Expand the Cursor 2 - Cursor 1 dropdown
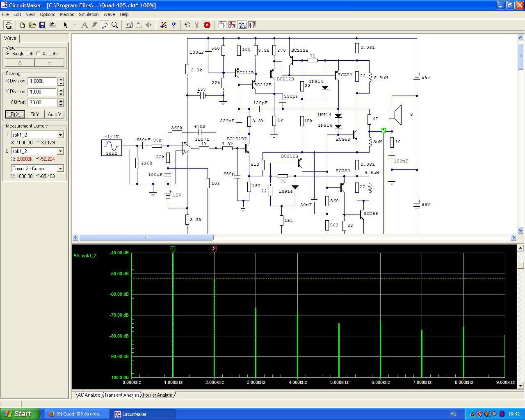525x420 pixels. click(x=60, y=169)
